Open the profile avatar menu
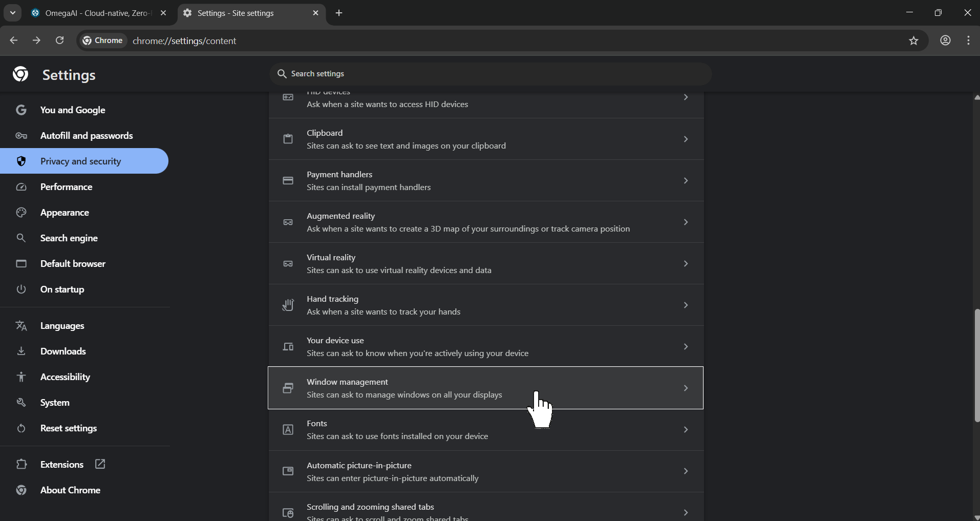This screenshot has height=521, width=980. [x=946, y=40]
